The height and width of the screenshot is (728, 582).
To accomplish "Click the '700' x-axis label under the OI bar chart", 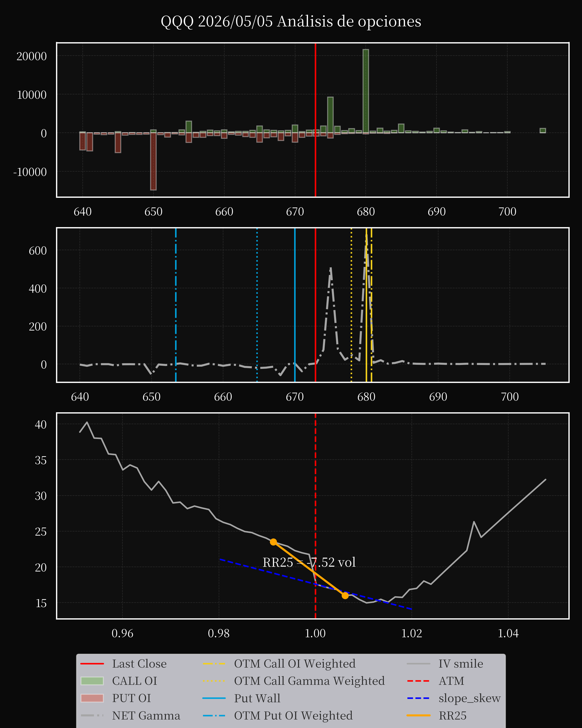I will (508, 212).
